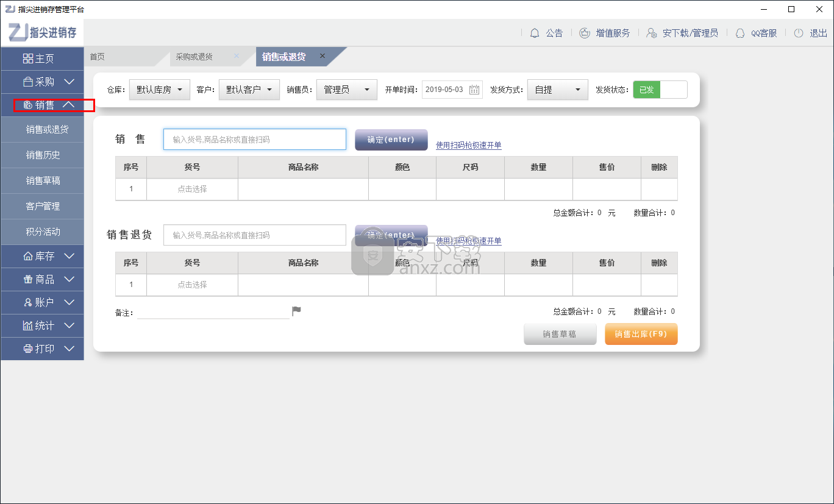
Task: Click the 退出 power icon
Action: [799, 33]
